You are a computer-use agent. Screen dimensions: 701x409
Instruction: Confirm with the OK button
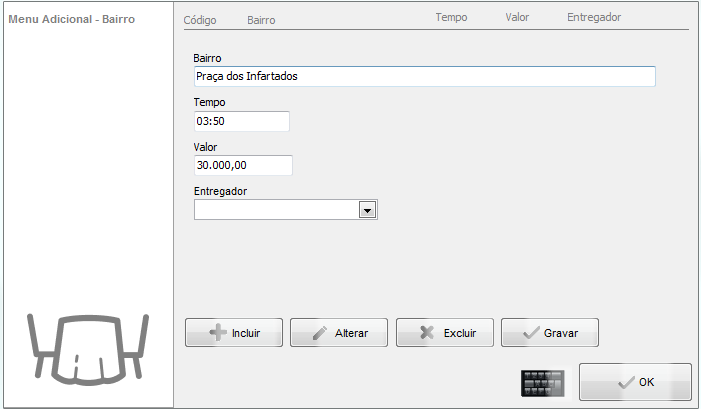635,382
